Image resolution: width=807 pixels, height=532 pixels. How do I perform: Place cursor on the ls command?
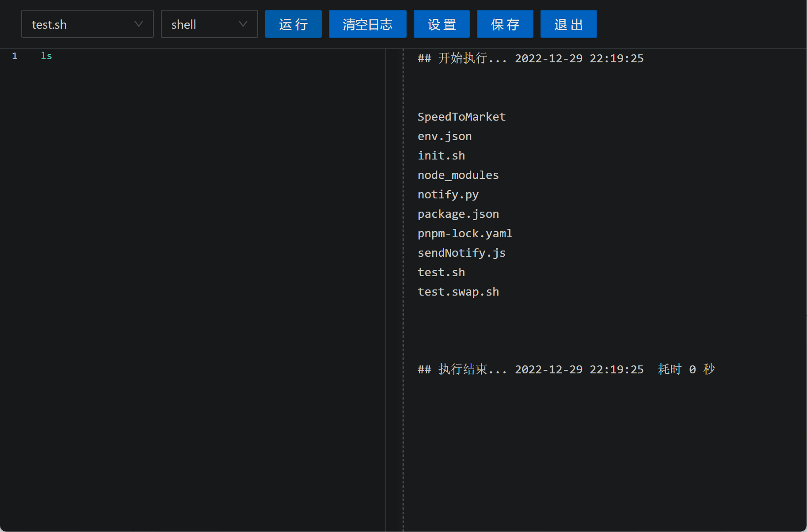(46, 56)
